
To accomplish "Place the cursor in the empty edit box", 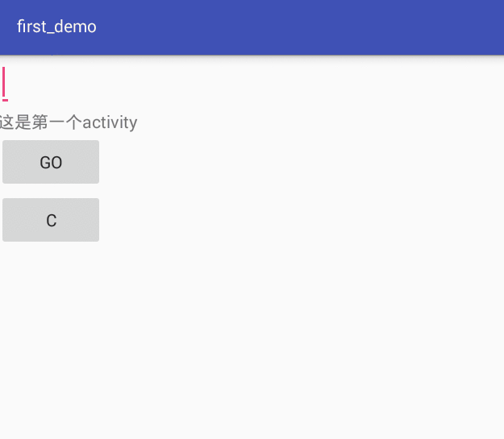I will tap(5, 84).
